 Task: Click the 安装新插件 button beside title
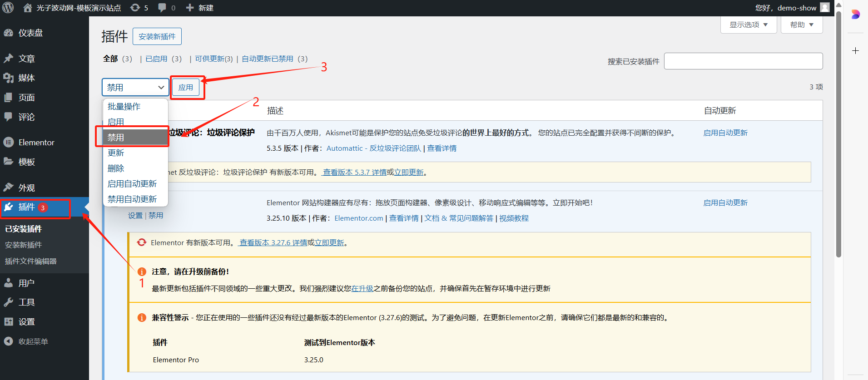157,36
